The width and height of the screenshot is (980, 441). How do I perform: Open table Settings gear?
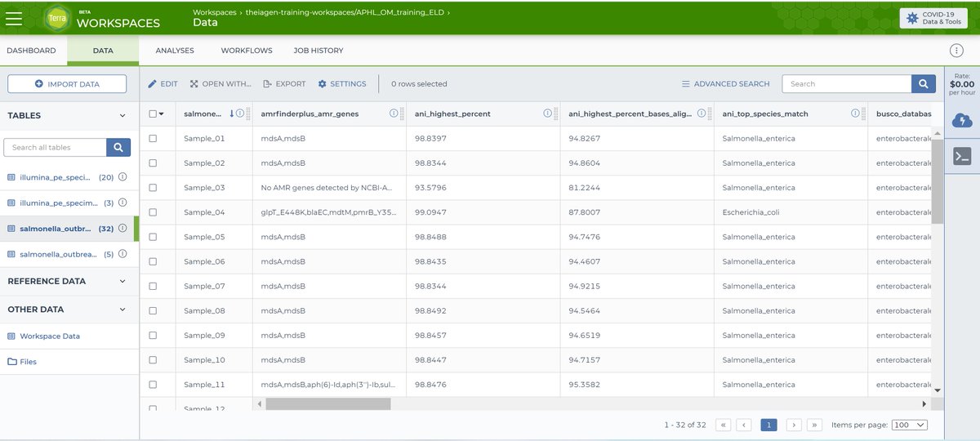point(342,83)
